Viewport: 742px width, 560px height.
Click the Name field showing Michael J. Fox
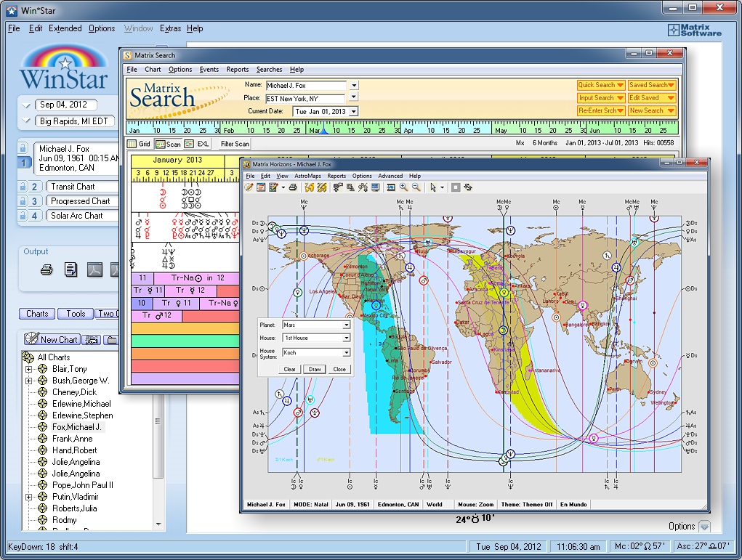pyautogui.click(x=306, y=86)
